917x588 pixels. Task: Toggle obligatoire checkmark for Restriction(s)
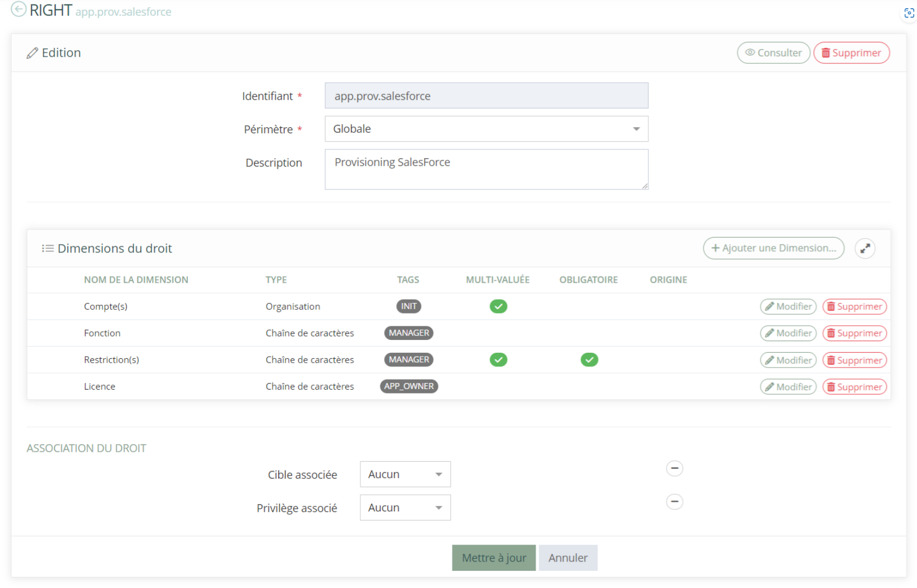click(x=589, y=360)
